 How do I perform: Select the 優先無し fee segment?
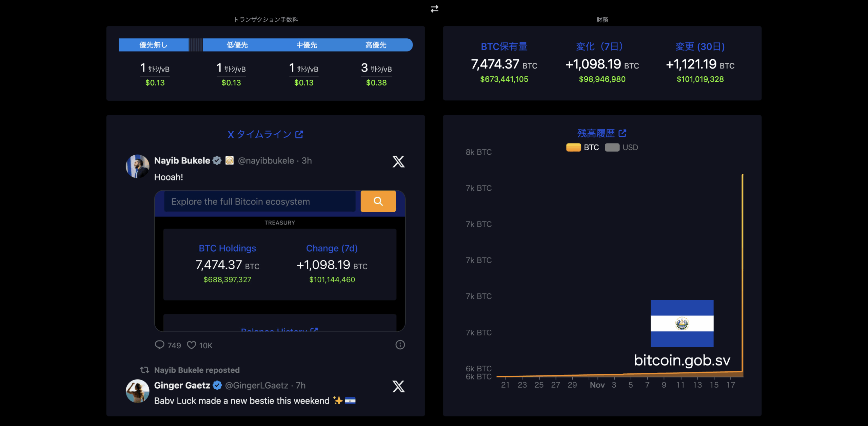tap(153, 45)
